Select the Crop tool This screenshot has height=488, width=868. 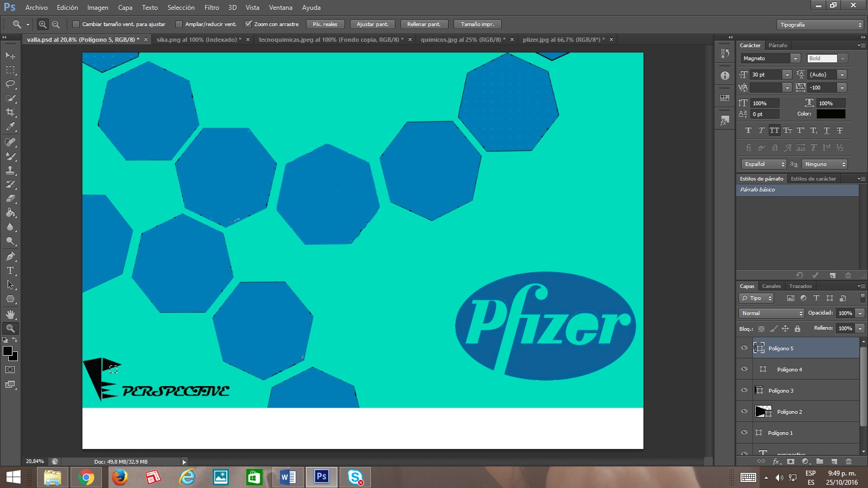click(10, 112)
